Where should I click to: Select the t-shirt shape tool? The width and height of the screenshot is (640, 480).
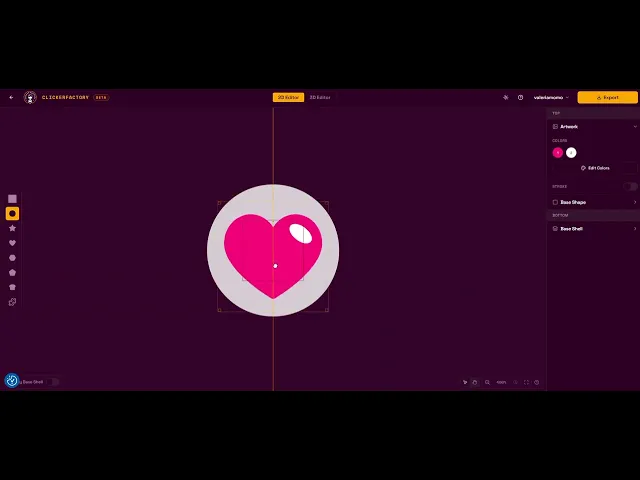click(x=12, y=287)
